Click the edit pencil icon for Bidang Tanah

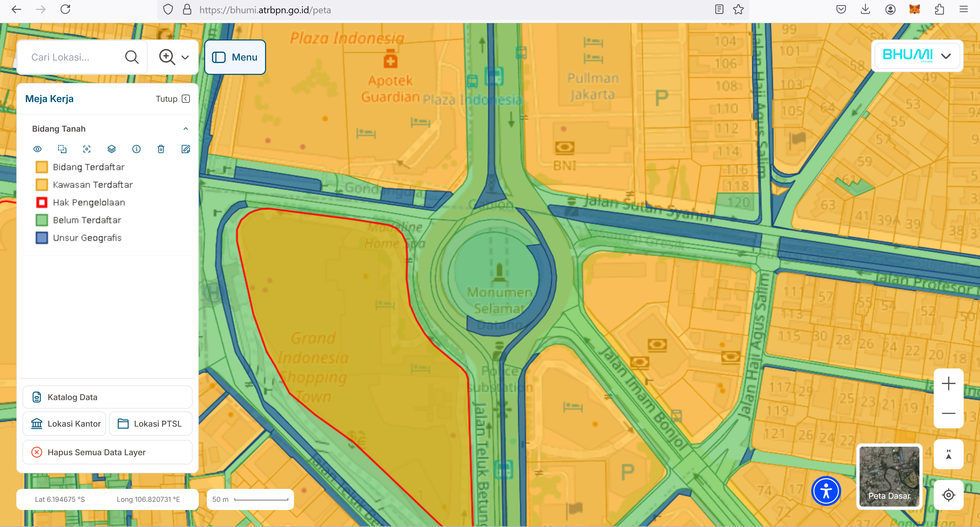(186, 149)
